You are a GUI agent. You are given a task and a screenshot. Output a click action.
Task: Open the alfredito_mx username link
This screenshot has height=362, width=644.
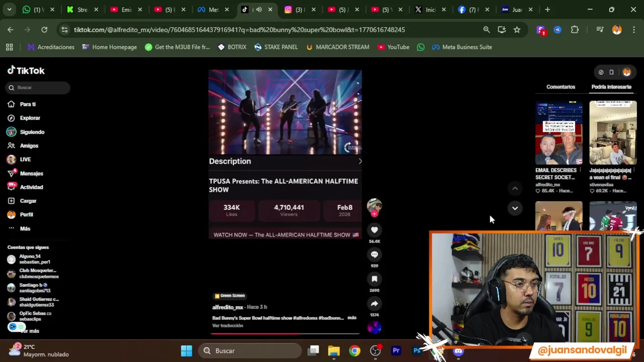point(227,307)
